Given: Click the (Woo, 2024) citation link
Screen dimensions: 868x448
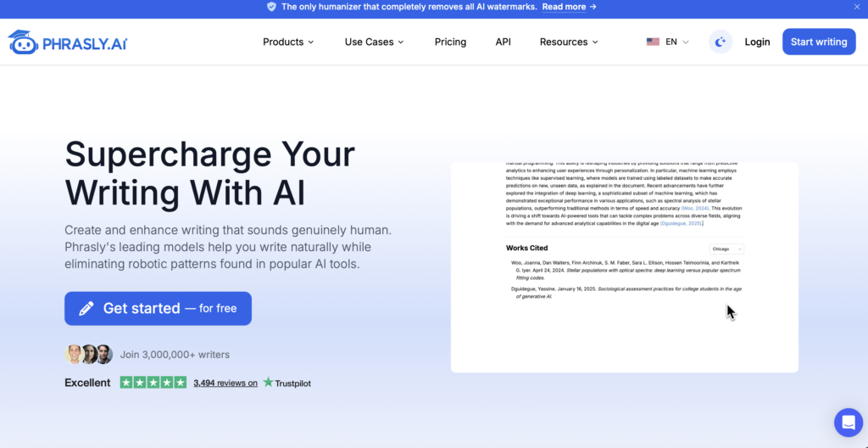Looking at the screenshot, I should (x=696, y=208).
